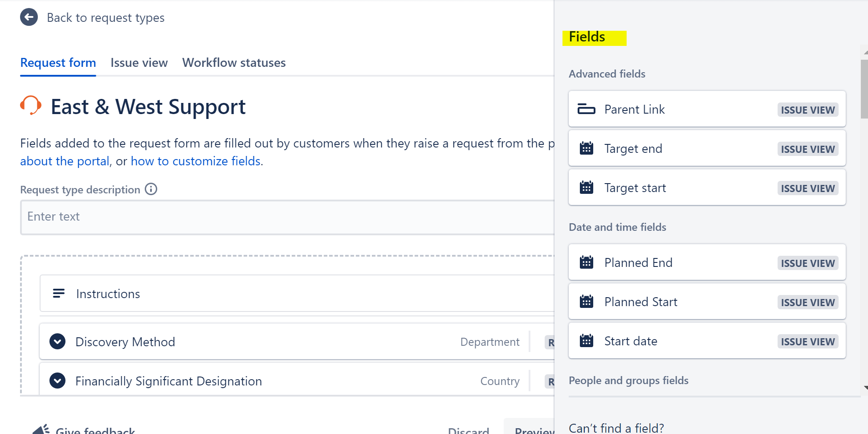Click the Start date calendar icon
This screenshot has width=868, height=434.
point(587,341)
